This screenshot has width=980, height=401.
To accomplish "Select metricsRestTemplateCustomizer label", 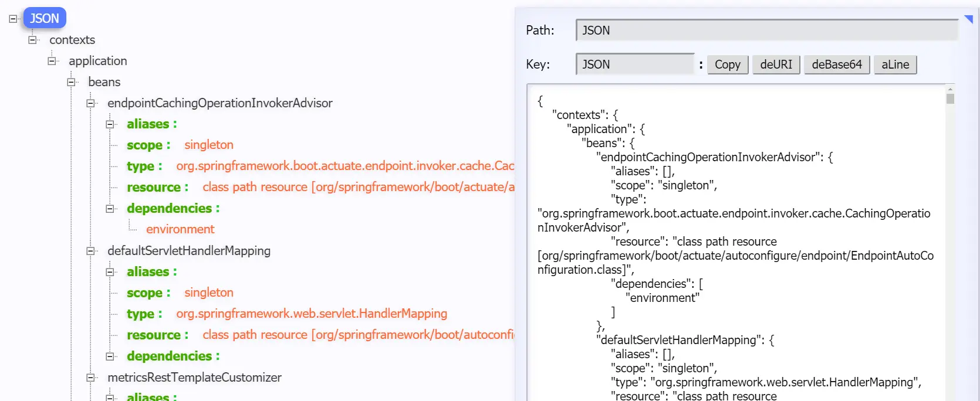I will pos(195,378).
